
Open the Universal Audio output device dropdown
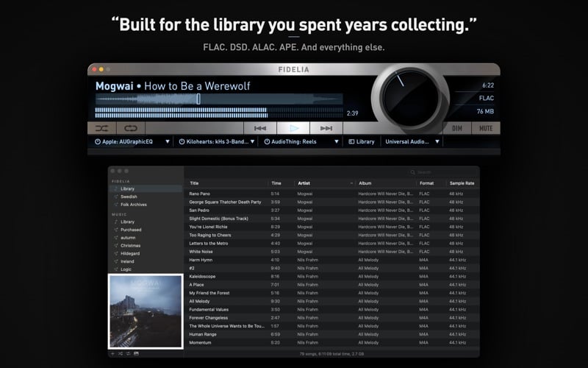(437, 141)
